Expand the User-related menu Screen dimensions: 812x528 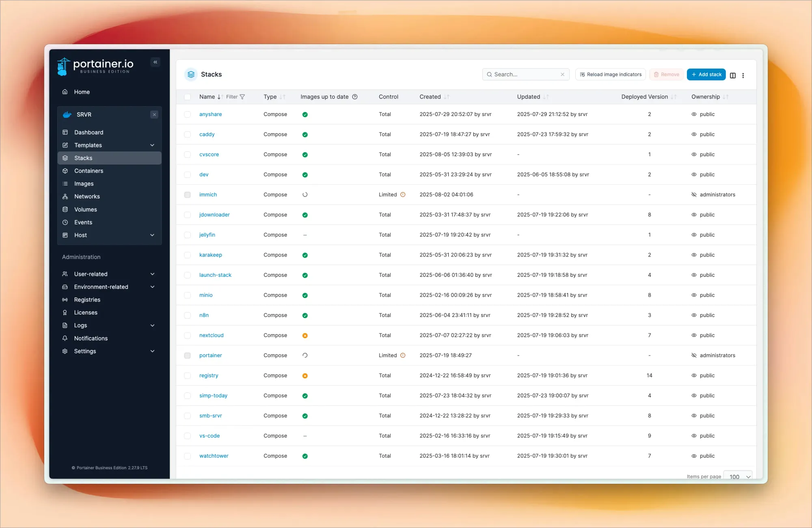click(152, 274)
